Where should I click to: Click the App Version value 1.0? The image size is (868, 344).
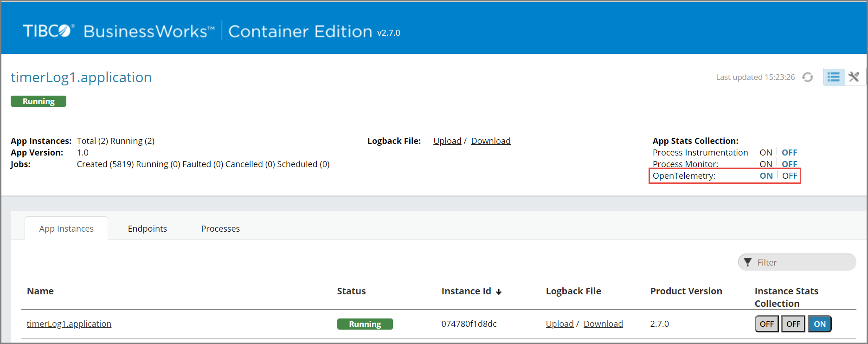pos(83,152)
